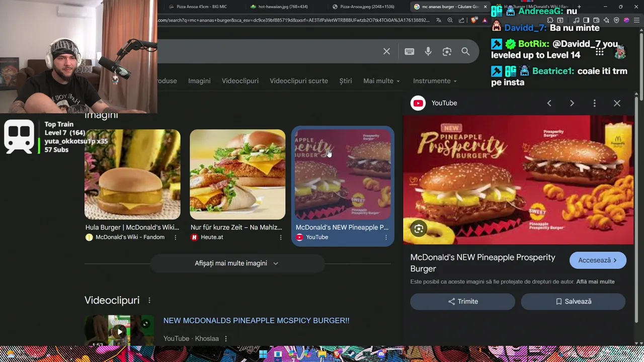Open options beside the Videoclipuri heading

click(149, 300)
